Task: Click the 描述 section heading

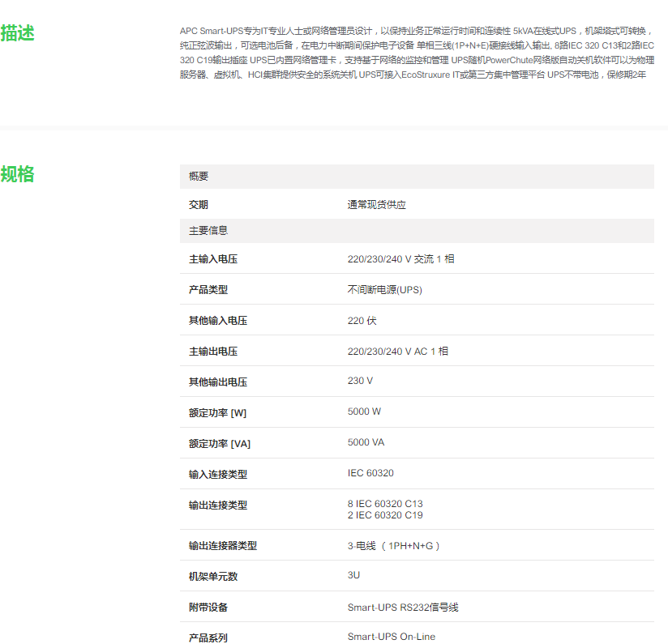Action: tap(18, 34)
